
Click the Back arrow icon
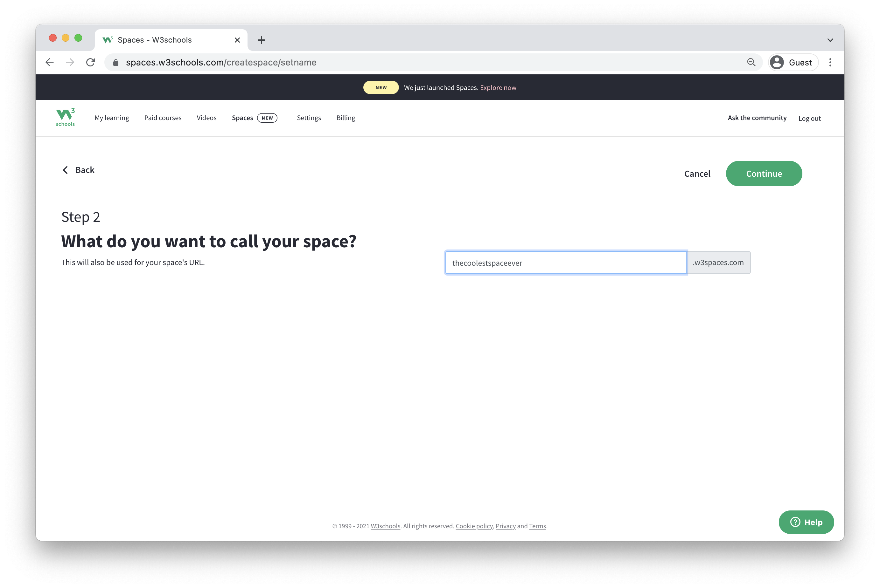point(66,169)
